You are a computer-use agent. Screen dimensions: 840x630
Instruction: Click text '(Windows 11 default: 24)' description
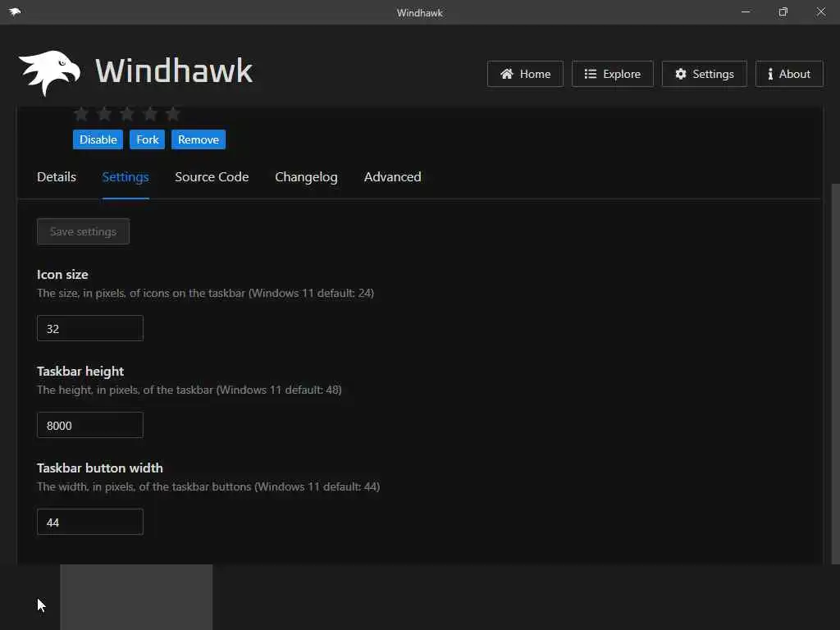(311, 293)
